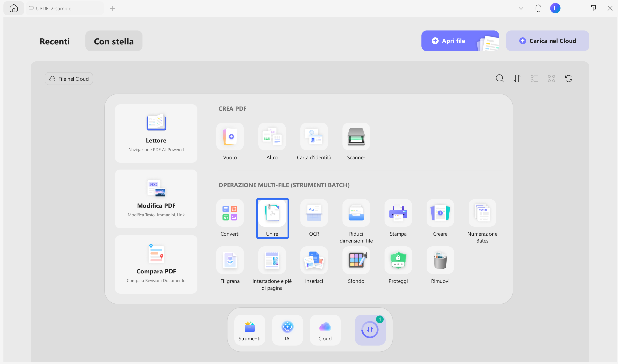Expand the title bar dropdown chevron
The image size is (618, 364).
pyautogui.click(x=521, y=8)
